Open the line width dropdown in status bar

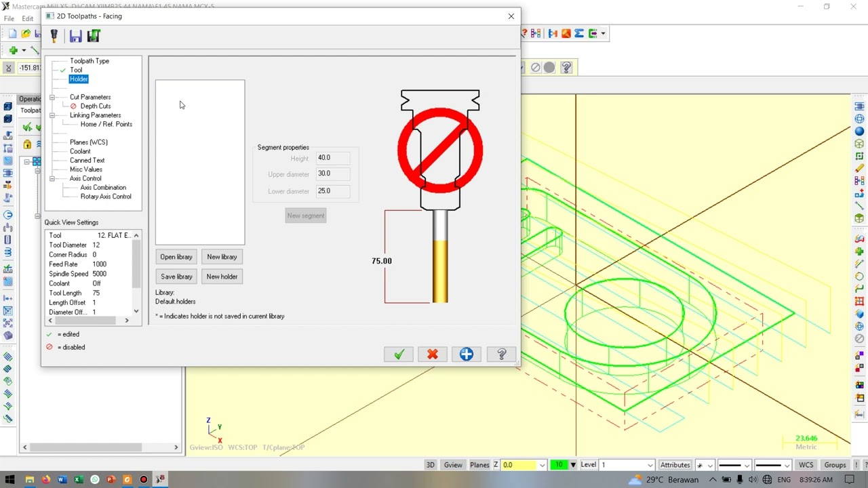pyautogui.click(x=787, y=465)
